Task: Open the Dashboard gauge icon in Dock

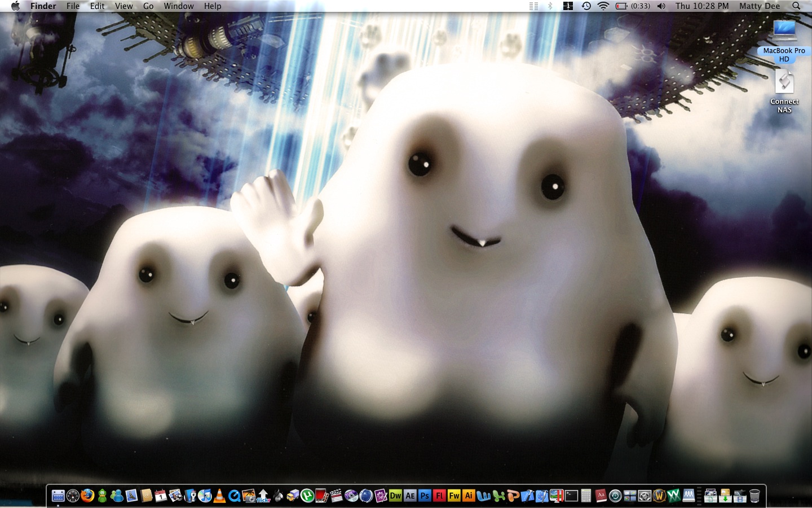Action: (x=73, y=496)
